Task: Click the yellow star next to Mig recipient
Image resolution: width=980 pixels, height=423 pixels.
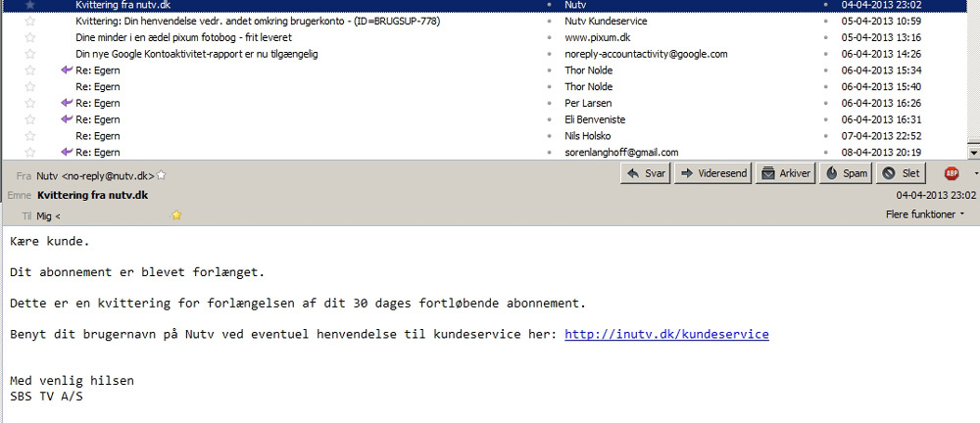Action: pos(176,215)
